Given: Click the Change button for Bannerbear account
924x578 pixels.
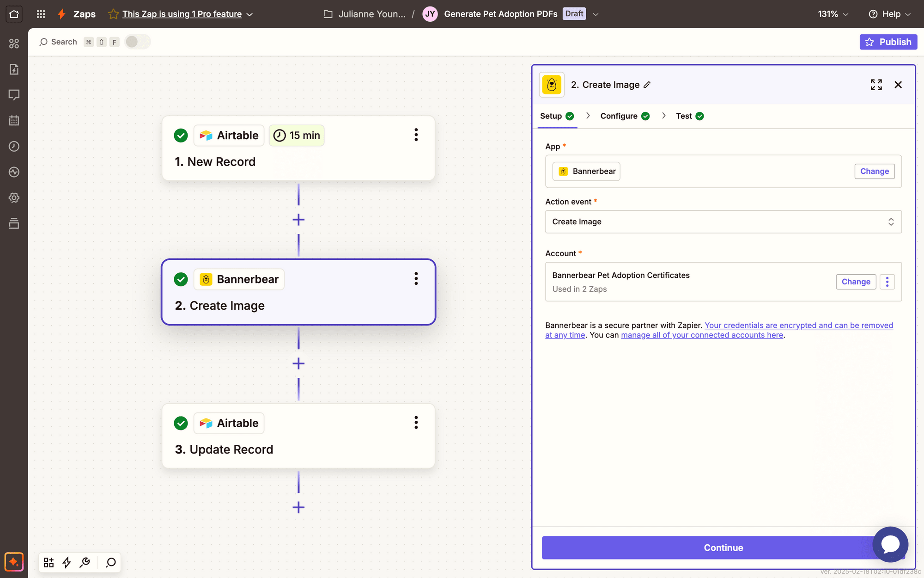Looking at the screenshot, I should coord(856,282).
